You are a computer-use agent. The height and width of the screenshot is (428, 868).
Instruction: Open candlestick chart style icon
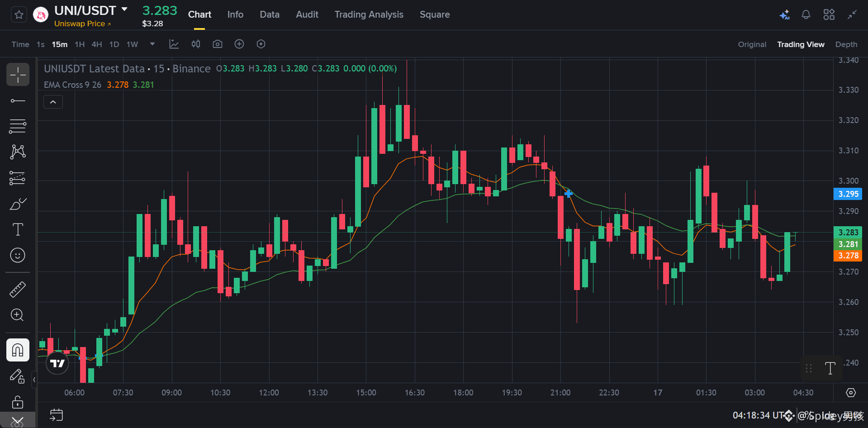196,44
